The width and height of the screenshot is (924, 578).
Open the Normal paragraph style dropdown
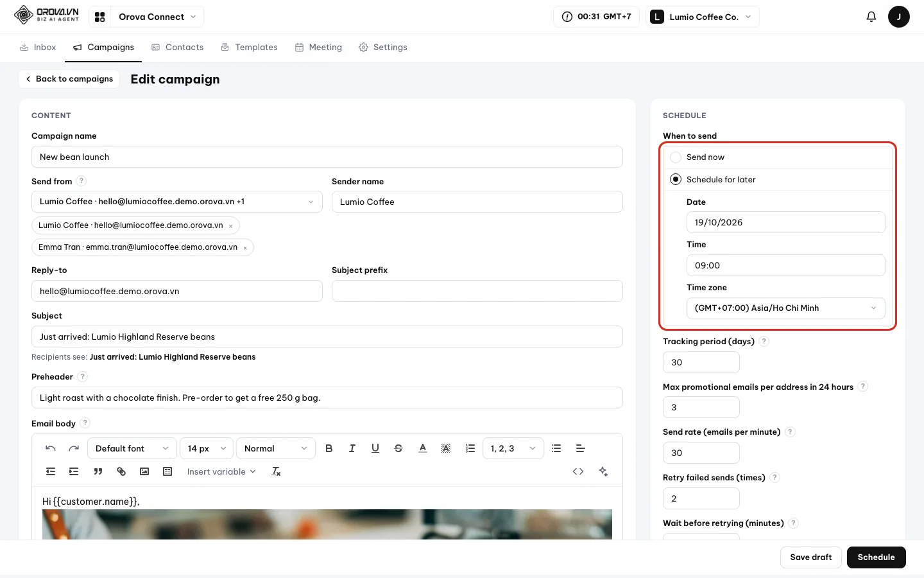tap(276, 448)
